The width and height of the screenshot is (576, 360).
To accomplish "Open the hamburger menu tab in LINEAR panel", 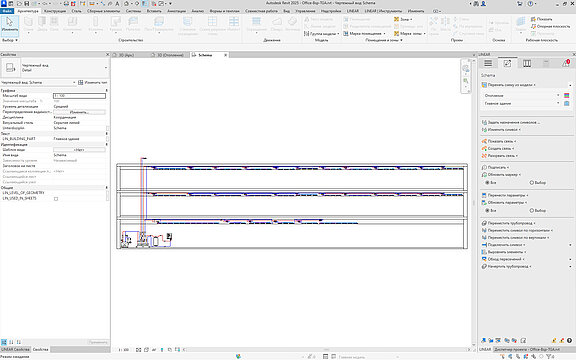I will tap(488, 64).
